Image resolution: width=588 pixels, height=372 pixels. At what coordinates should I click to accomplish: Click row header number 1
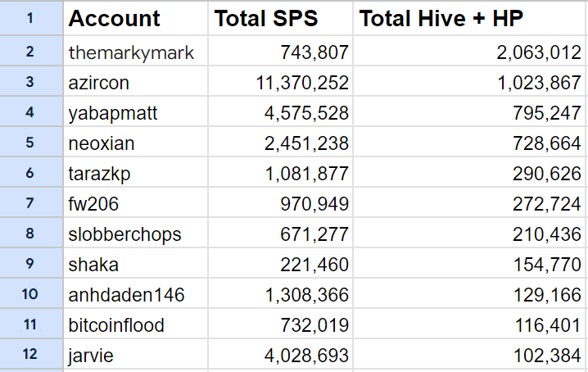(x=30, y=18)
